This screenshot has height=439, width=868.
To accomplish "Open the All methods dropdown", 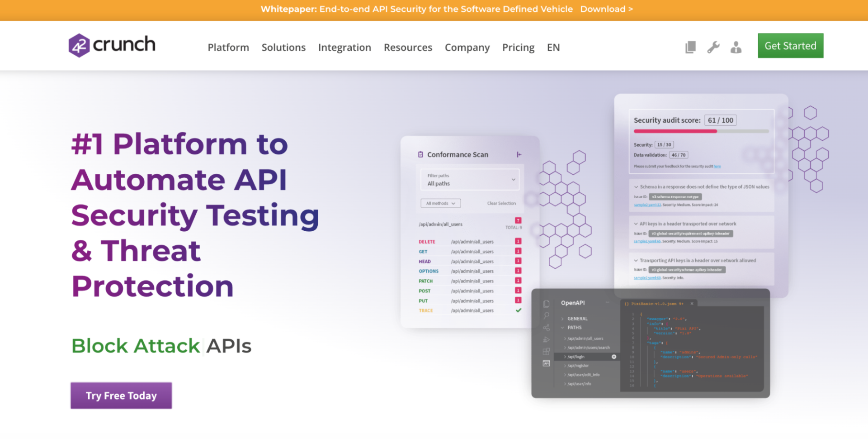I will coord(440,204).
